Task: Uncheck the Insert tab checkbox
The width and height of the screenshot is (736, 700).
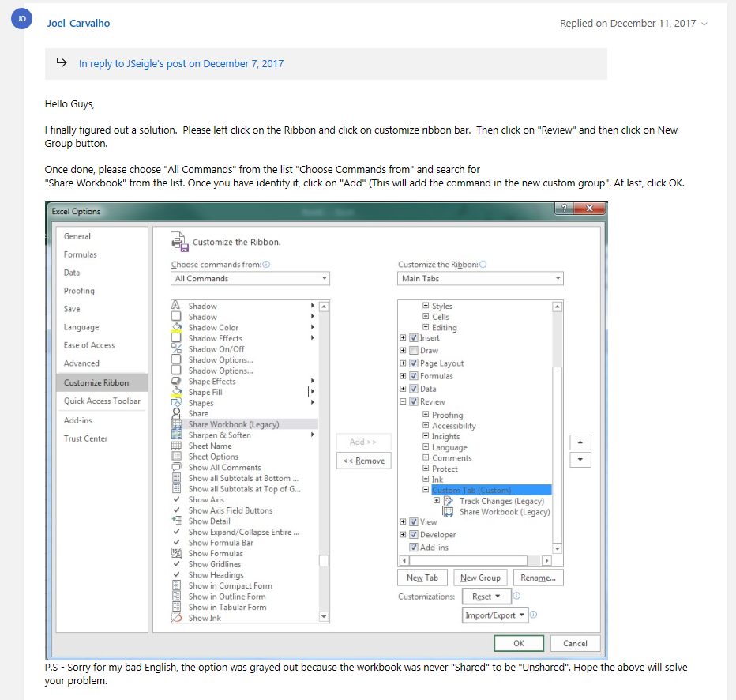Action: click(414, 337)
